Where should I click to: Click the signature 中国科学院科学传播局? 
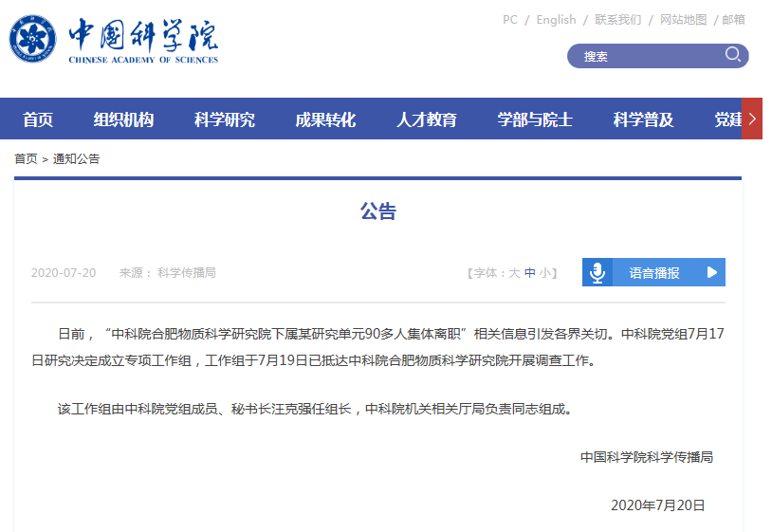point(647,457)
